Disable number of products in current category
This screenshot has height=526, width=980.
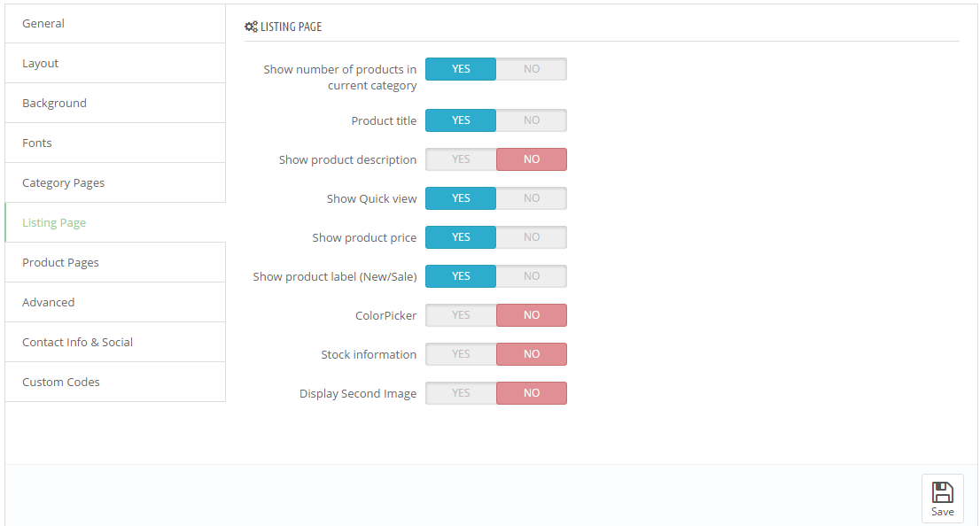(532, 69)
